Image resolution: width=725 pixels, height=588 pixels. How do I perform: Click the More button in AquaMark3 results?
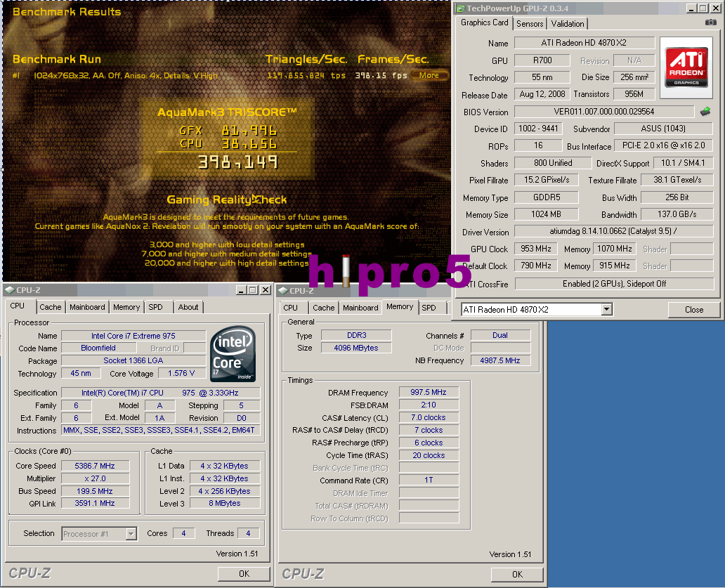[x=429, y=75]
